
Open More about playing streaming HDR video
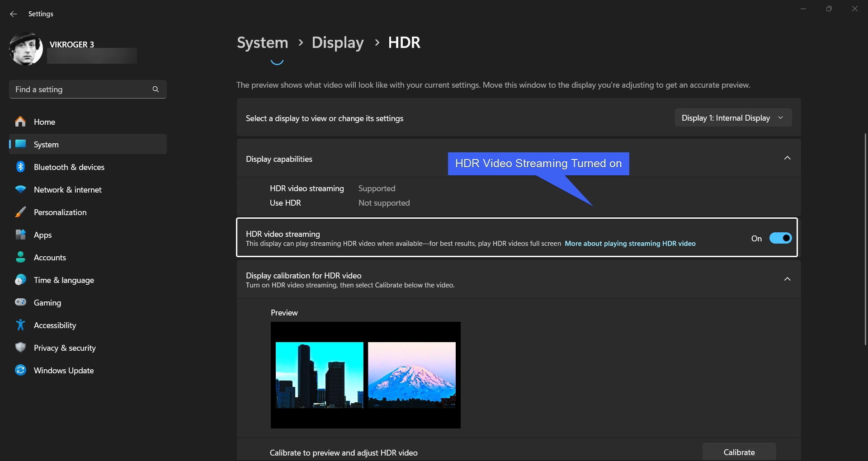[630, 244]
